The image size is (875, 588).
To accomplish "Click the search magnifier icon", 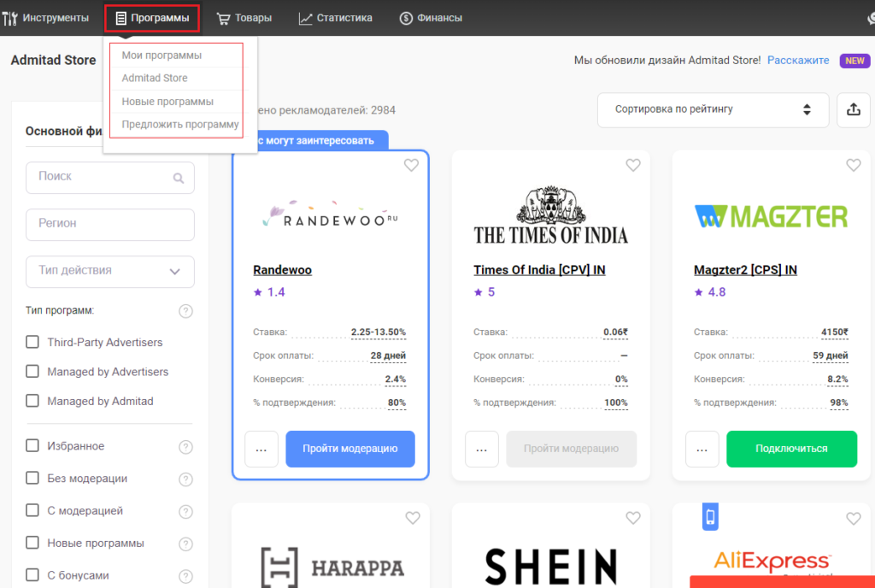I will tap(179, 178).
